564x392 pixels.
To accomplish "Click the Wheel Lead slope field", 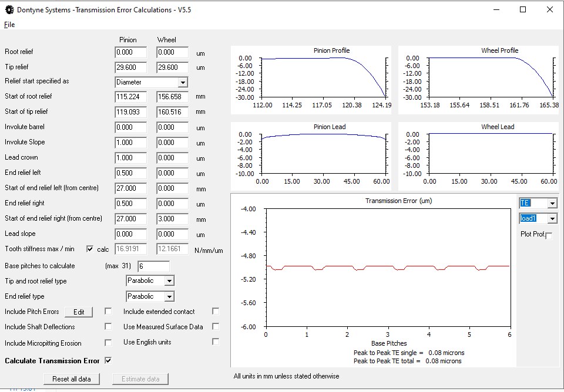I will pyautogui.click(x=173, y=234).
